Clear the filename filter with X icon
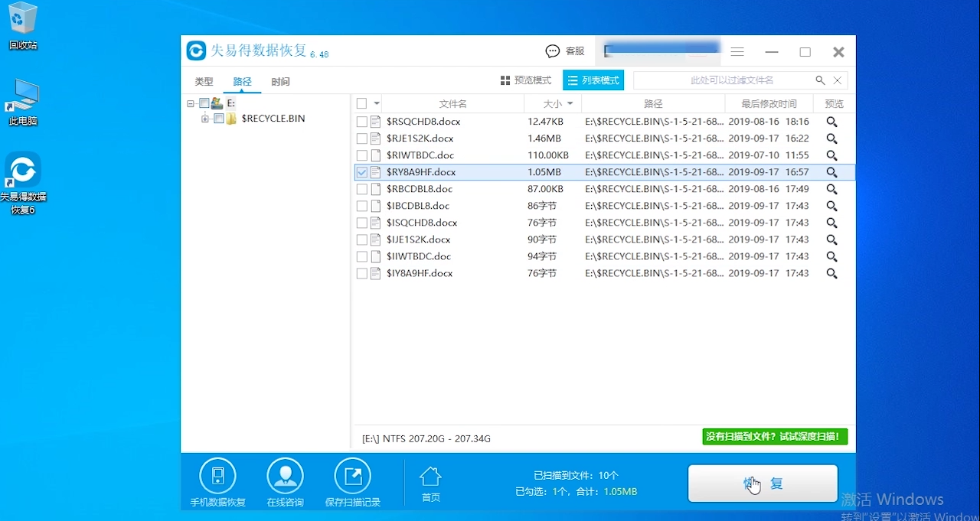 click(x=838, y=80)
